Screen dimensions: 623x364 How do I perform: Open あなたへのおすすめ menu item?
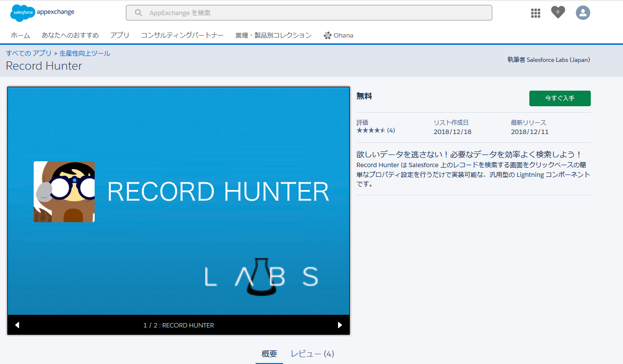point(70,36)
